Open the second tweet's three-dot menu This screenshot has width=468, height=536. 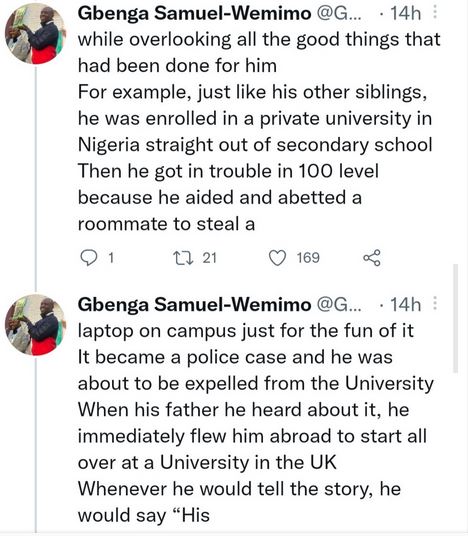435,303
